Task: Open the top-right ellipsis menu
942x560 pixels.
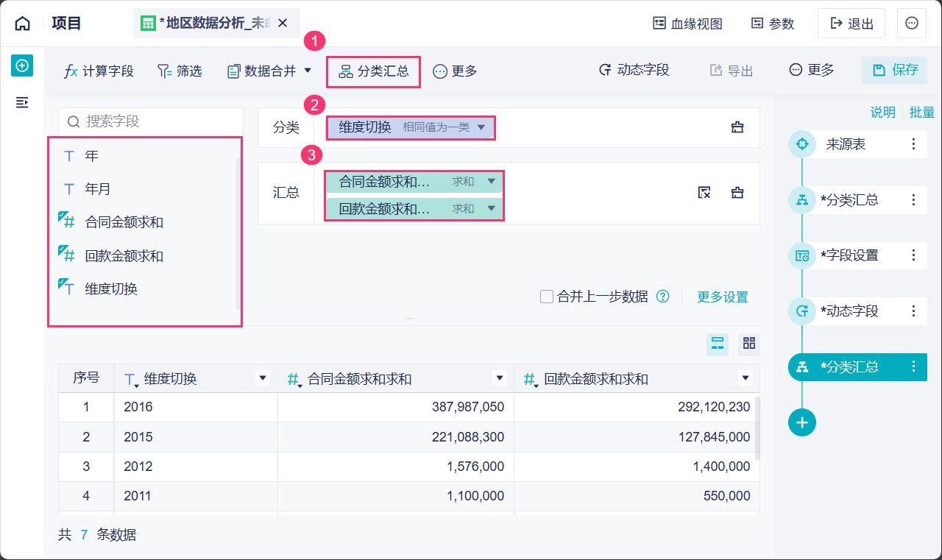Action: click(911, 24)
